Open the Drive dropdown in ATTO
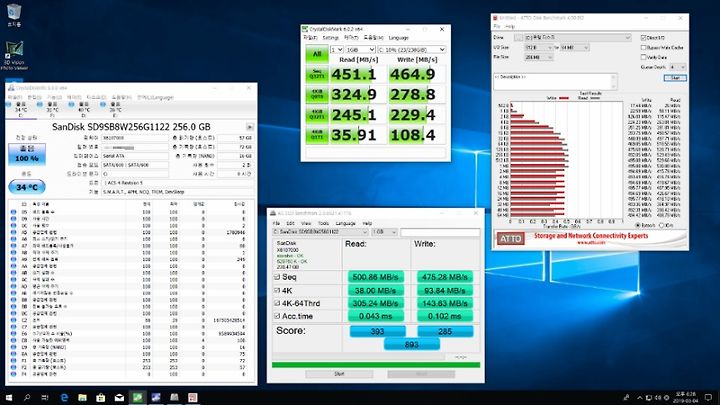 pos(578,37)
